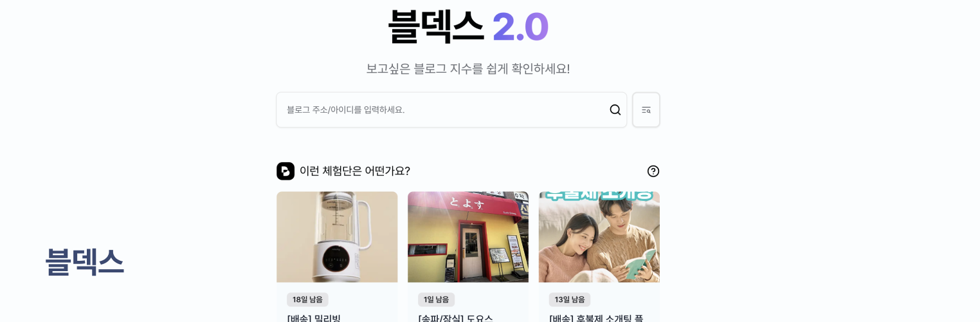Click the magnifier search icon
Viewport: 980px width, 322px height.
click(x=615, y=109)
